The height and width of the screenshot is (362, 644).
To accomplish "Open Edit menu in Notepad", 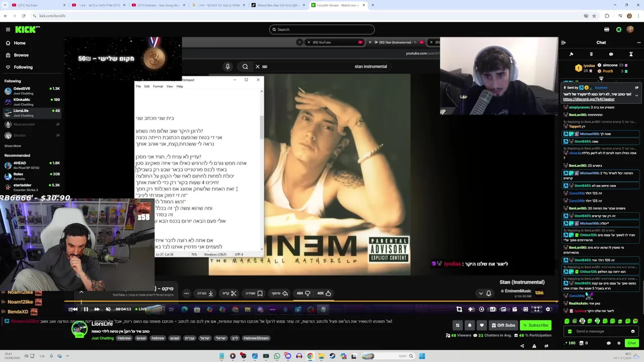I will click(147, 86).
